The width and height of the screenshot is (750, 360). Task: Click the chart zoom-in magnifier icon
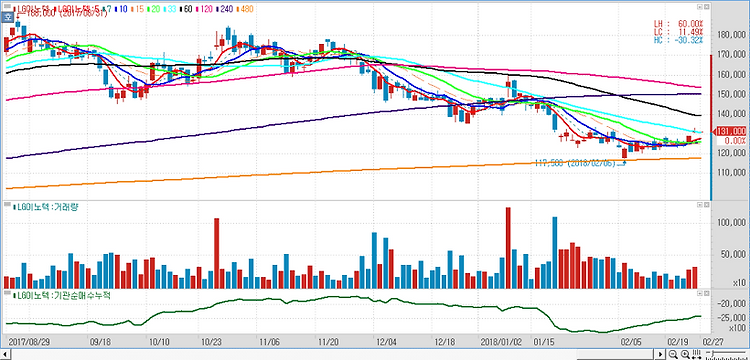click(685, 354)
